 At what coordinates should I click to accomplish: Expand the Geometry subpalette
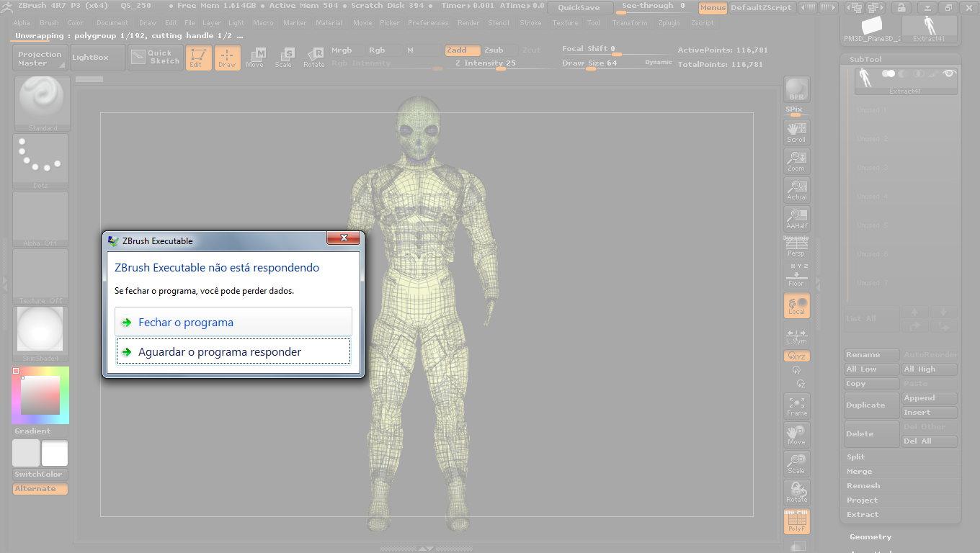point(870,536)
